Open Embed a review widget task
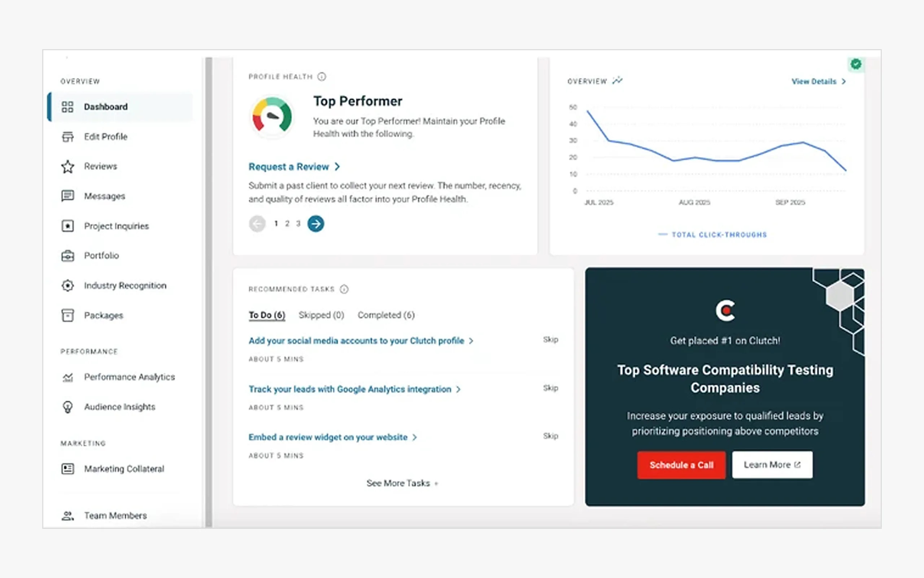 pyautogui.click(x=332, y=437)
